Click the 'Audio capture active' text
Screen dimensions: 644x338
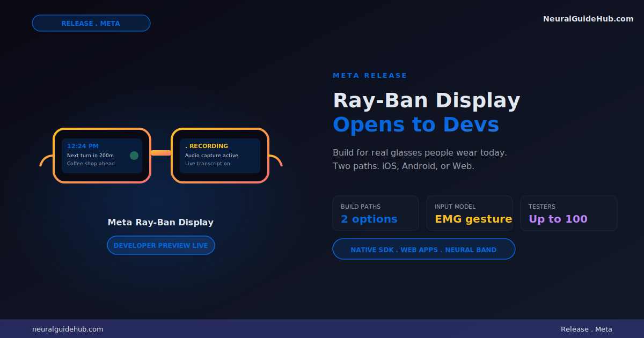pyautogui.click(x=211, y=156)
